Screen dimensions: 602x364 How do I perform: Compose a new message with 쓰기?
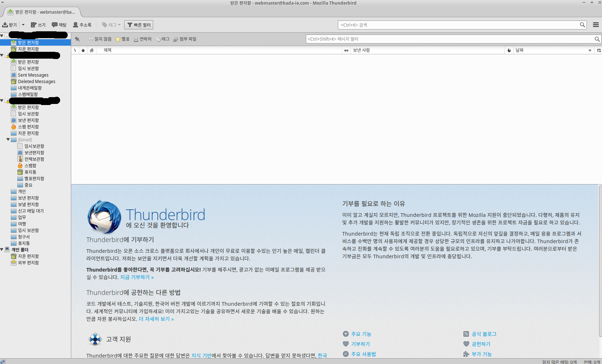[x=38, y=25]
